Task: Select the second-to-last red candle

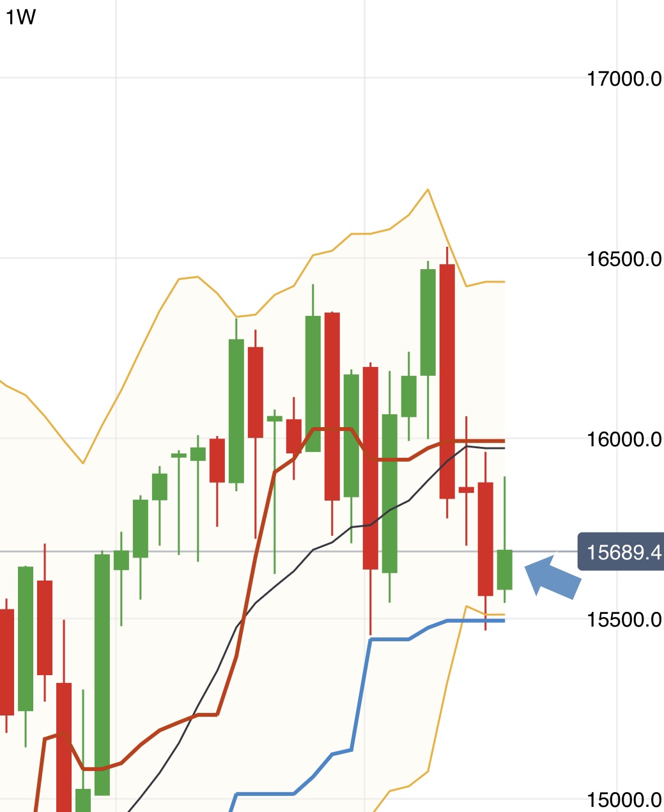Action: pyautogui.click(x=486, y=539)
